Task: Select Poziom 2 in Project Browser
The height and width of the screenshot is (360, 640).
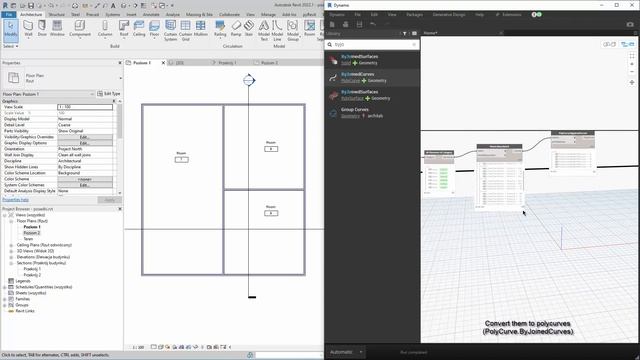Action: [x=31, y=233]
